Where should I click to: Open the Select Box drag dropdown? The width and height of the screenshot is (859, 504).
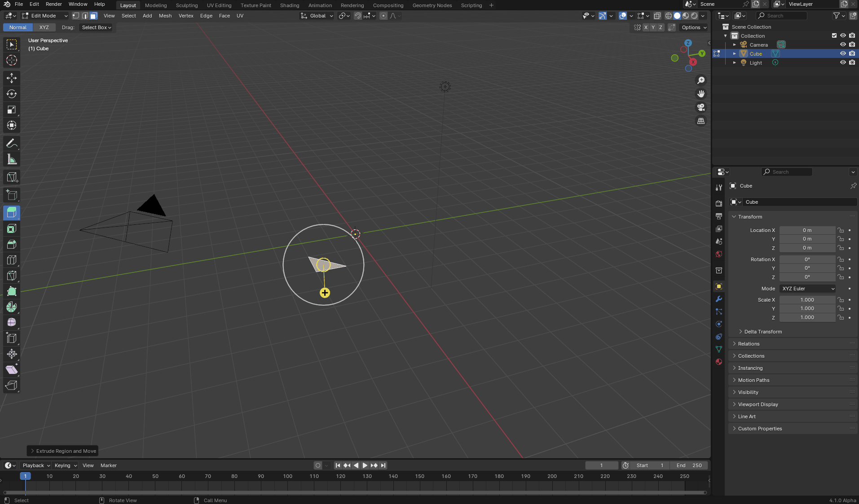[97, 27]
